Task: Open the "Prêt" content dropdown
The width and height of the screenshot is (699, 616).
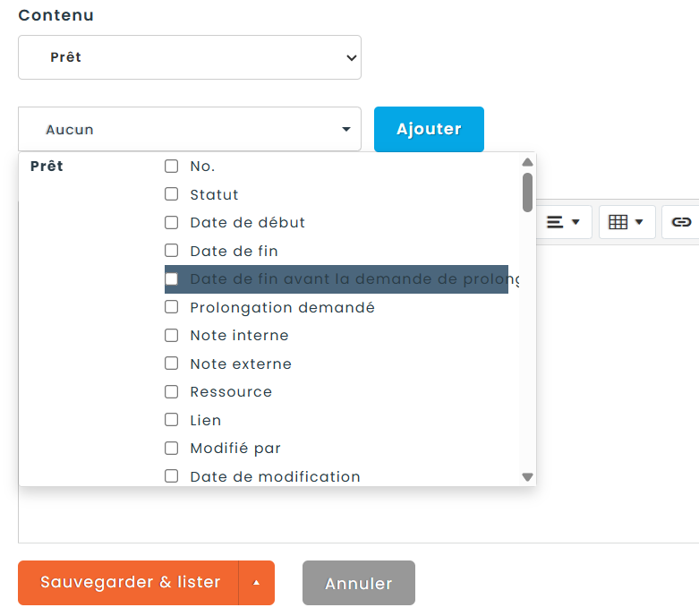Action: [190, 57]
